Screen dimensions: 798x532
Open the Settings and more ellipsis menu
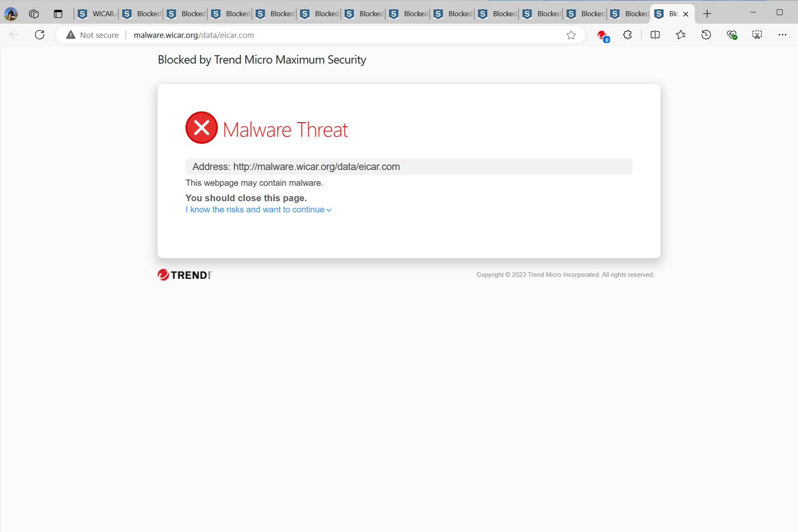coord(783,35)
